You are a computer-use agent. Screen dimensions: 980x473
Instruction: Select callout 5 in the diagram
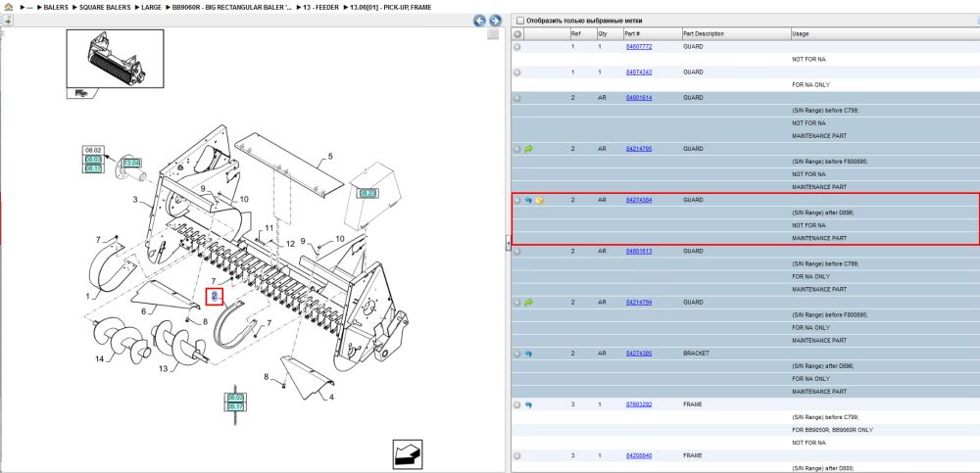coord(330,157)
